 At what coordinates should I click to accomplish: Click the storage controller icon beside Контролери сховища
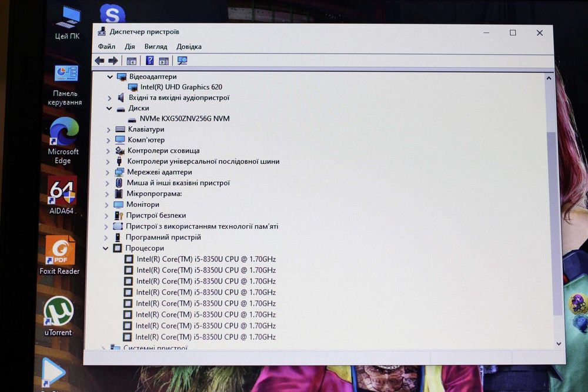click(x=119, y=150)
